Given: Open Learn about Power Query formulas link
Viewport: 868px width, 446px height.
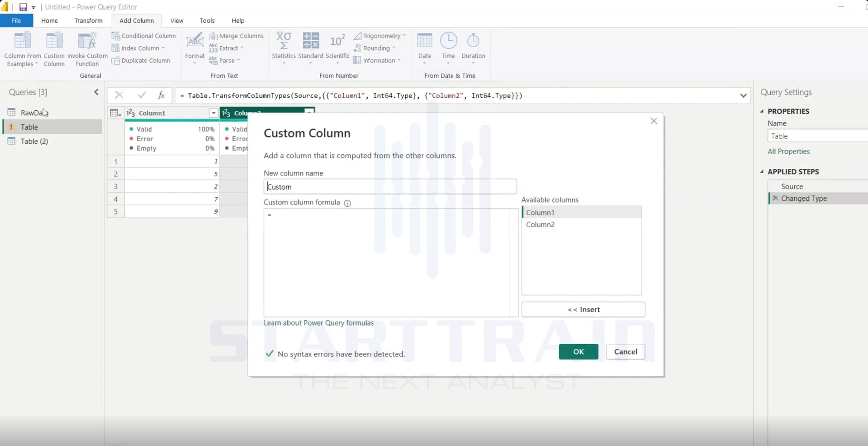Looking at the screenshot, I should [x=319, y=323].
